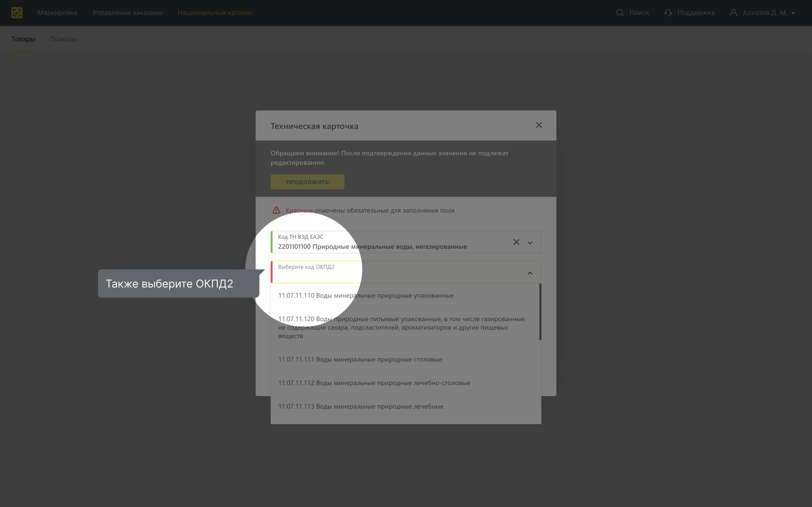
Task: Switch to the Товары tab
Action: pos(23,39)
